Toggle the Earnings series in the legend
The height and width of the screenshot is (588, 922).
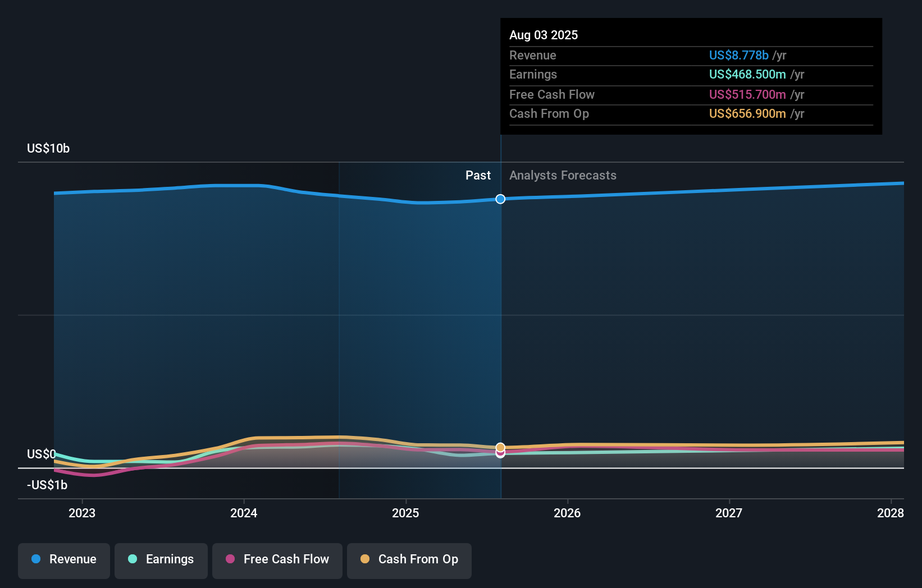tap(161, 561)
